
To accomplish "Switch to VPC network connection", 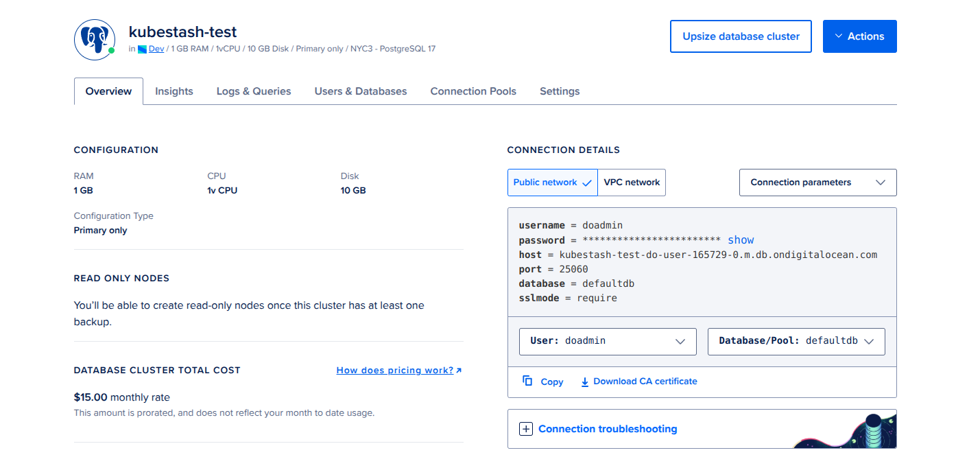I will (632, 182).
